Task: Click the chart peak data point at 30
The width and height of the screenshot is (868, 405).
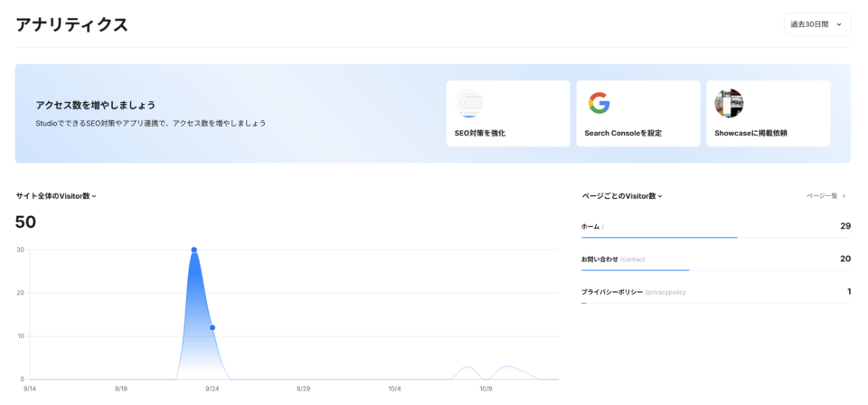Action: click(x=193, y=250)
